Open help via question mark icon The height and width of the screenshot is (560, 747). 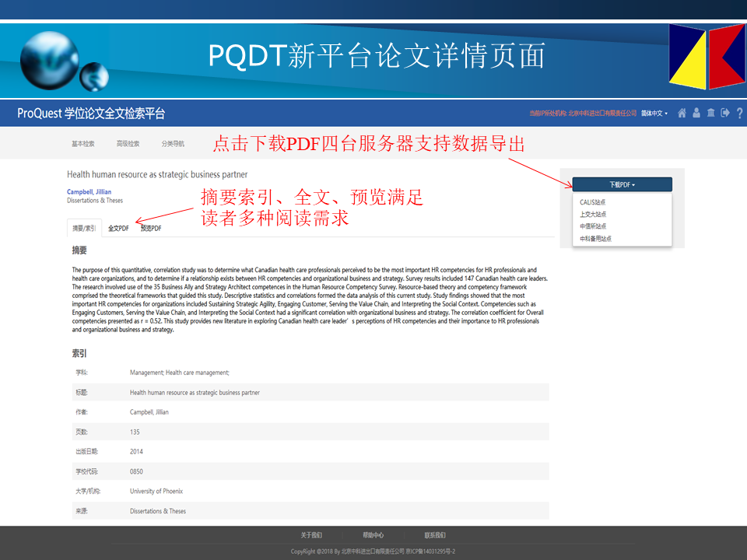point(740,114)
